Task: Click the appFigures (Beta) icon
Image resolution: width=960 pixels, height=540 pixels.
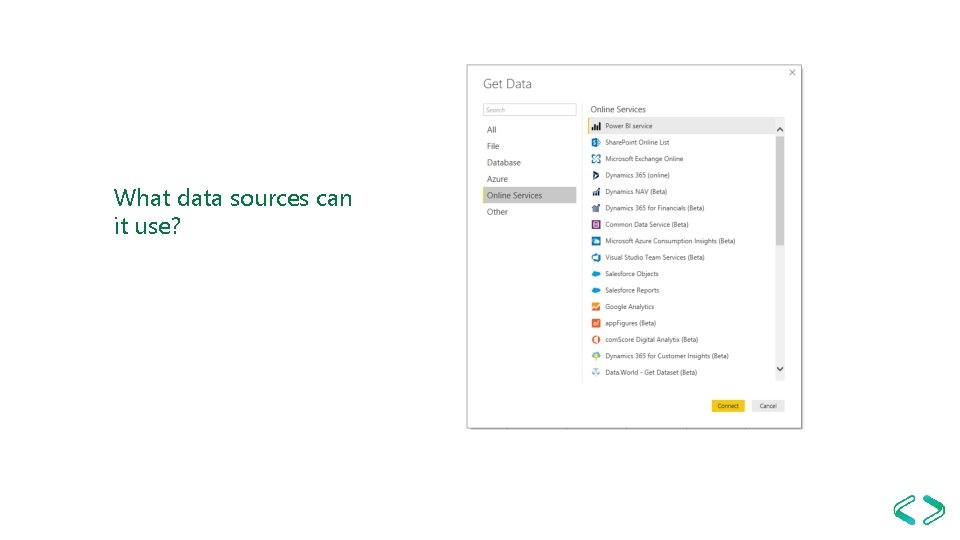Action: coord(596,323)
